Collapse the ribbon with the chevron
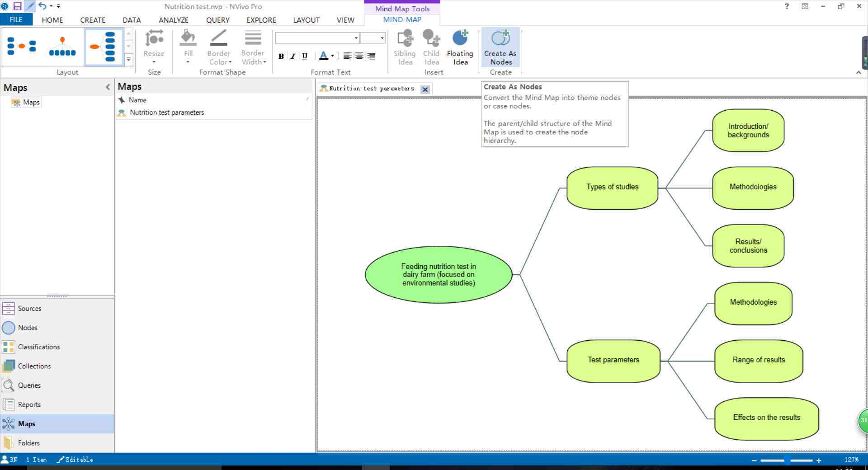The height and width of the screenshot is (470, 868). tap(859, 72)
